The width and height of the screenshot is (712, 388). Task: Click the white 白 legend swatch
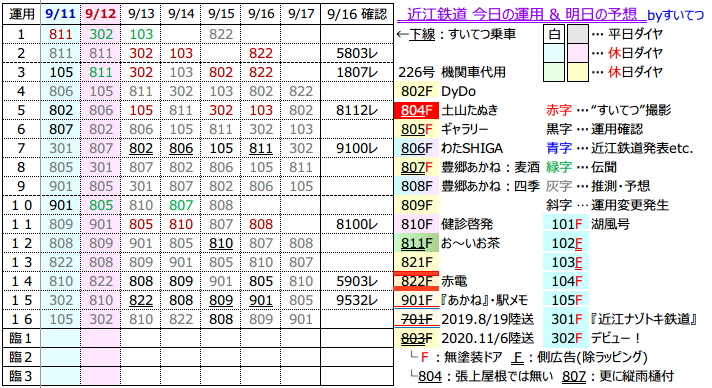[554, 34]
